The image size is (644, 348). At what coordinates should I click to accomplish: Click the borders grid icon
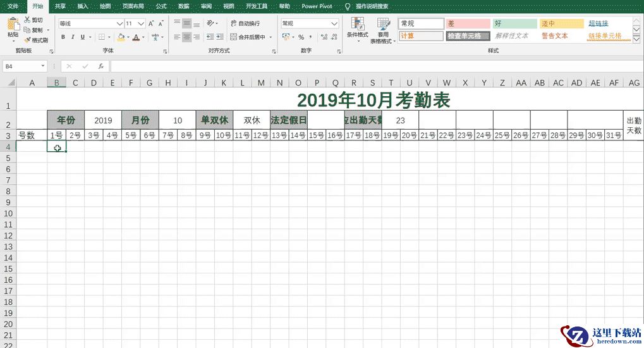(x=102, y=37)
